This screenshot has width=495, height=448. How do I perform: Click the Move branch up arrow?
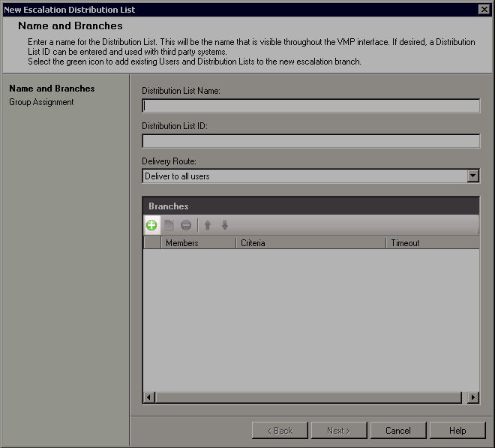coord(208,225)
